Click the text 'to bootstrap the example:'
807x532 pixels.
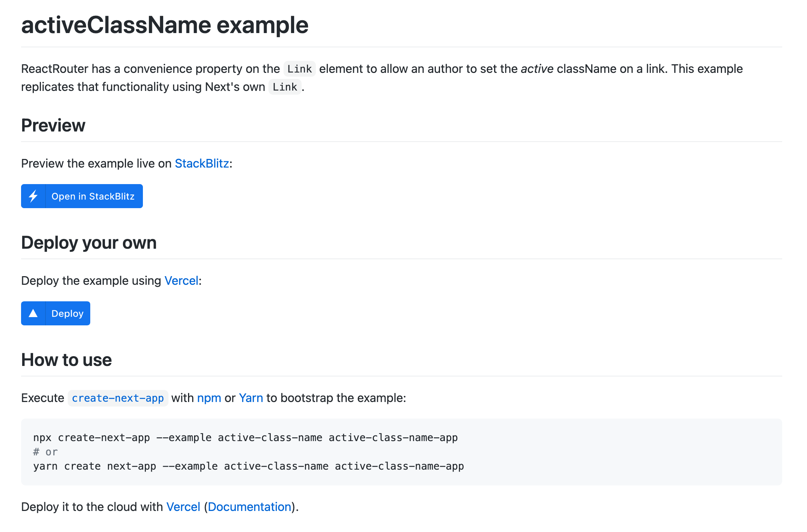pyautogui.click(x=336, y=398)
